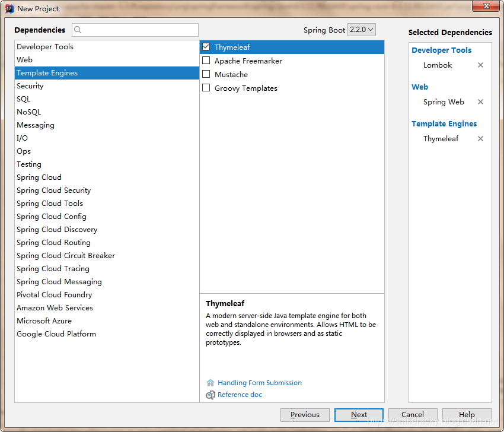This screenshot has height=432, width=504.
Task: Cancel the New Project wizard
Action: click(413, 415)
